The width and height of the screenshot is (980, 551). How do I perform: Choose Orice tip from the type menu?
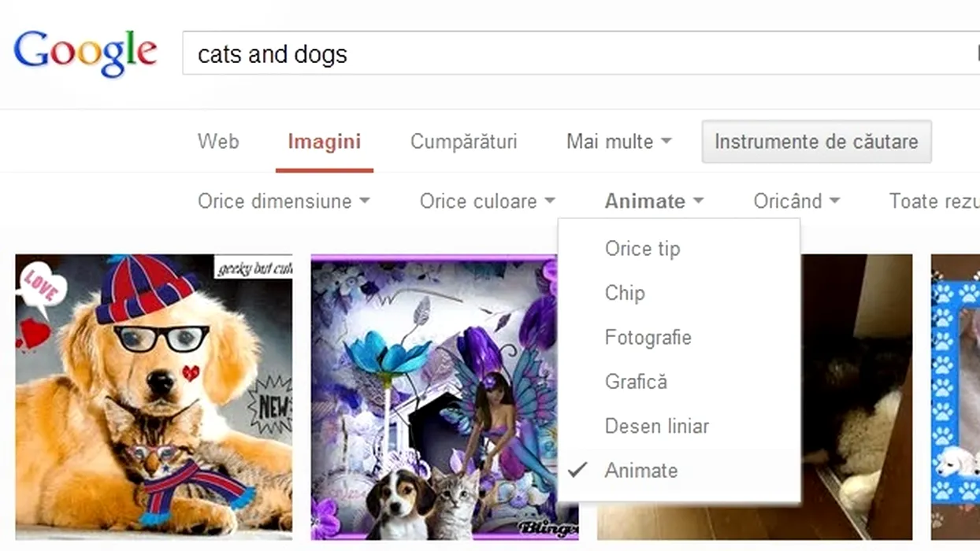tap(642, 249)
